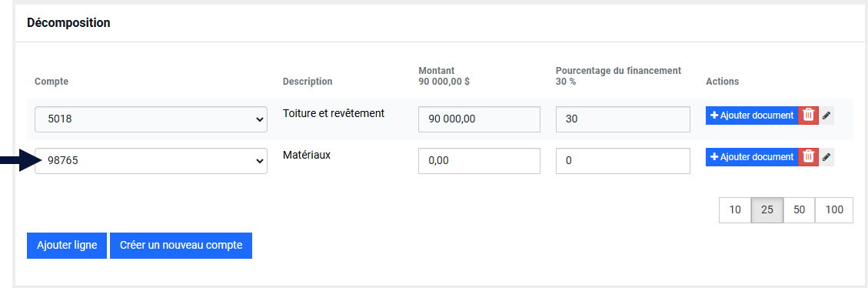Click the Pourcentage du financement column header
868x288 pixels.
coord(618,71)
